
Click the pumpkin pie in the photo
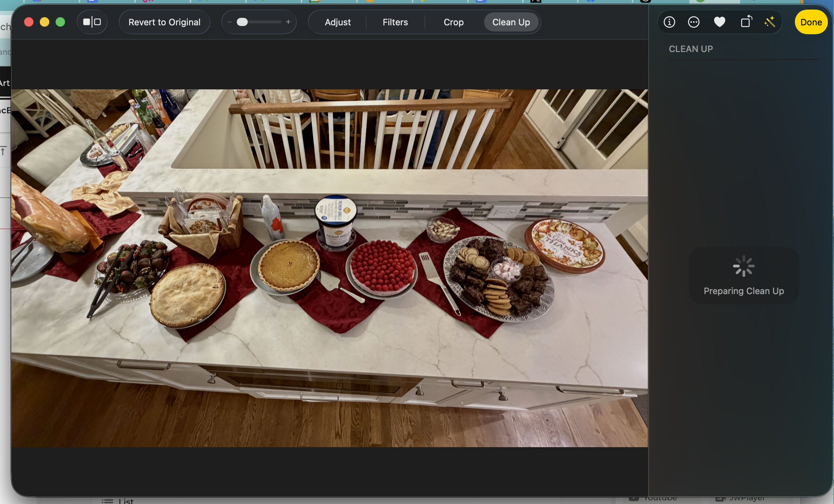pyautogui.click(x=289, y=265)
